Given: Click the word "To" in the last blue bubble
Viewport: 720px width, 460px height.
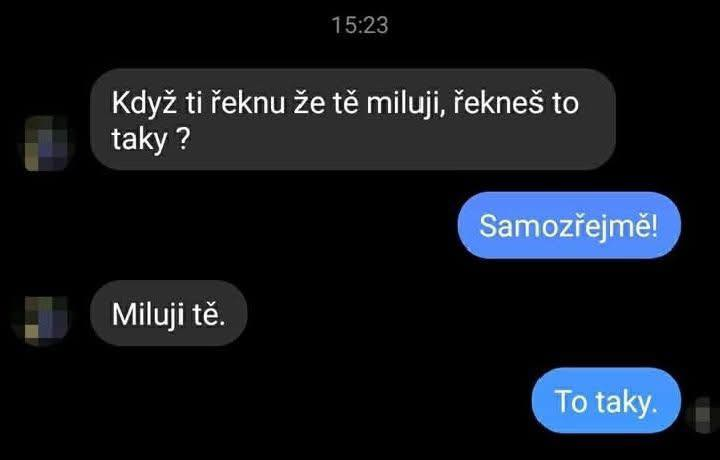Looking at the screenshot, I should [571, 401].
